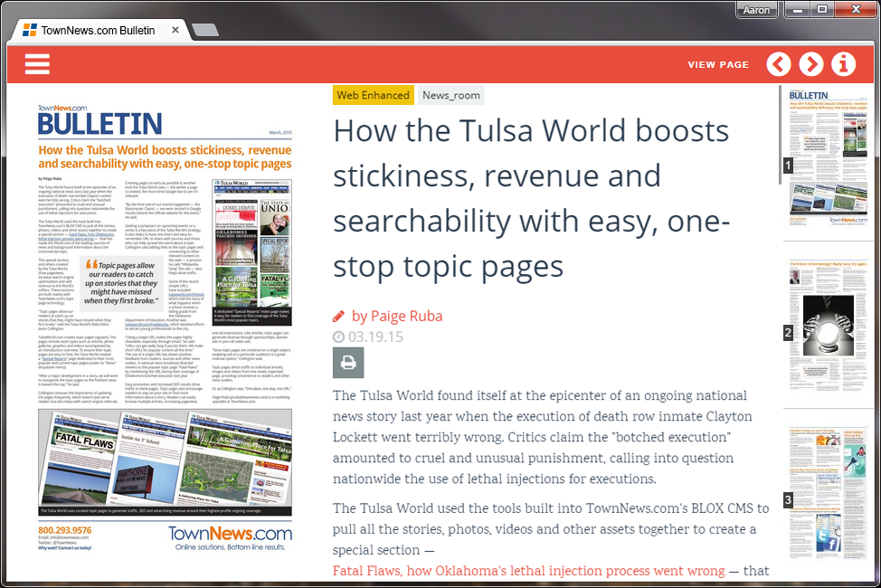Select the News_room tag
The image size is (881, 588).
pos(451,95)
